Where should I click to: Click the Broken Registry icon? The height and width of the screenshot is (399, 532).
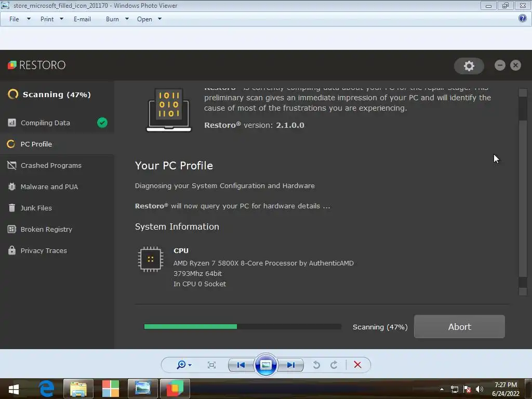pos(12,229)
